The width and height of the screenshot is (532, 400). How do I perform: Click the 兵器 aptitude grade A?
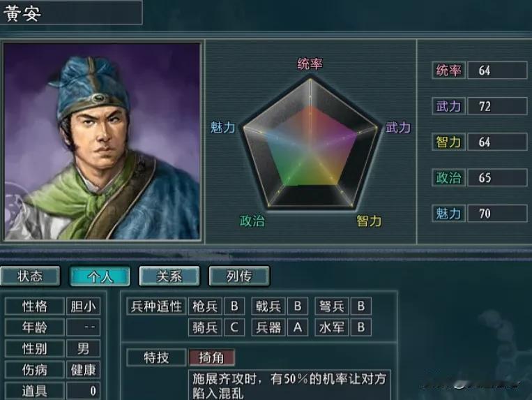[x=298, y=327]
